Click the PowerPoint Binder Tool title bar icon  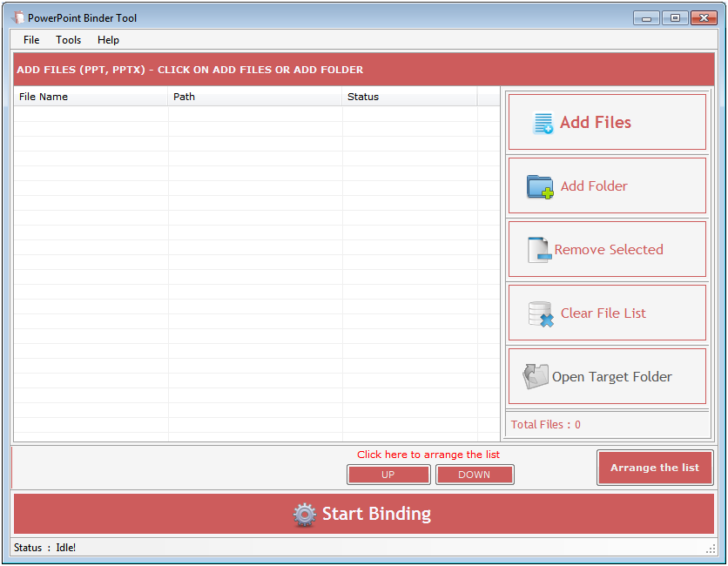point(18,17)
